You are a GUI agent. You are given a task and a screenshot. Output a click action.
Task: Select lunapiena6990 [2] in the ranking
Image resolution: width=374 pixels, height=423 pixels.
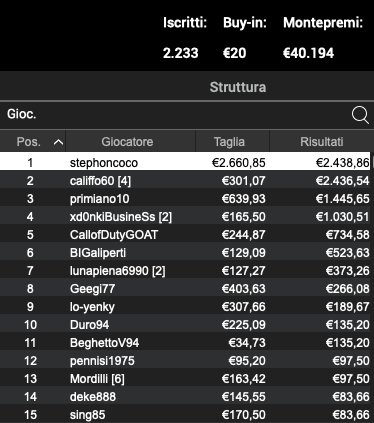[x=185, y=271]
